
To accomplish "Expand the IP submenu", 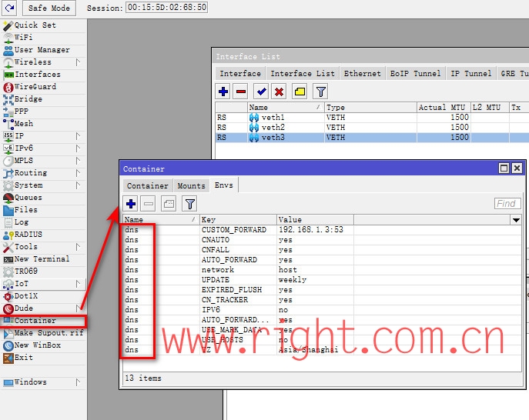I will click(78, 136).
